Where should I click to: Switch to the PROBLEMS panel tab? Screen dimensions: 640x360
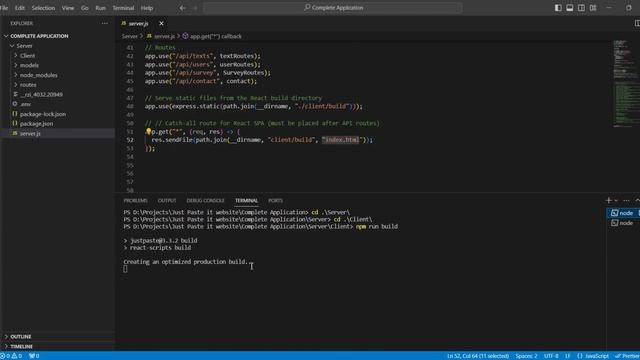point(136,201)
